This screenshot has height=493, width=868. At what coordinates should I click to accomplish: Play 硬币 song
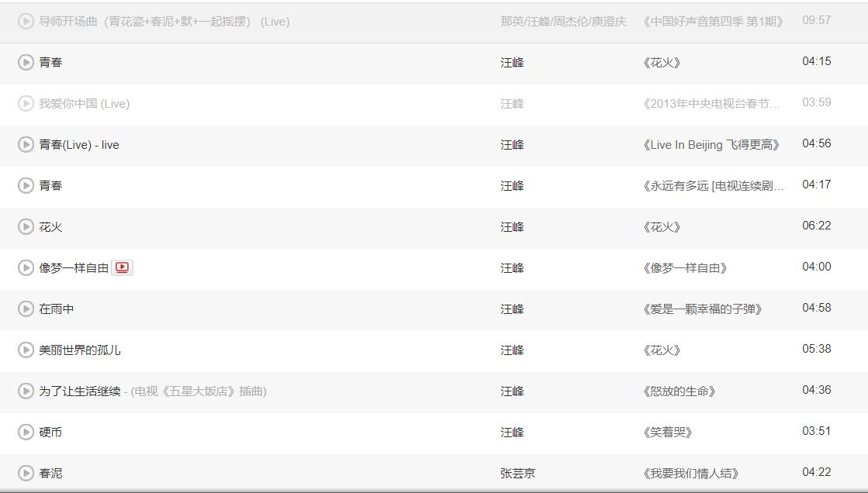[26, 432]
